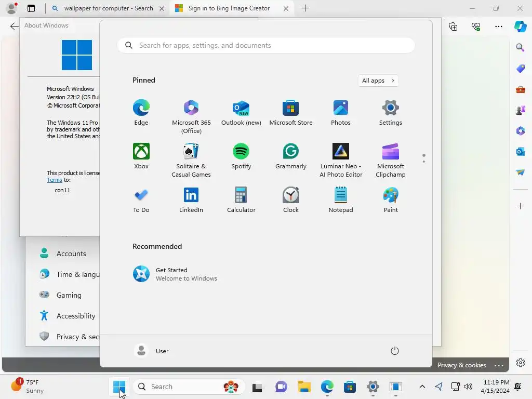The width and height of the screenshot is (532, 399).
Task: Select Time & language settings category
Action: click(x=69, y=274)
